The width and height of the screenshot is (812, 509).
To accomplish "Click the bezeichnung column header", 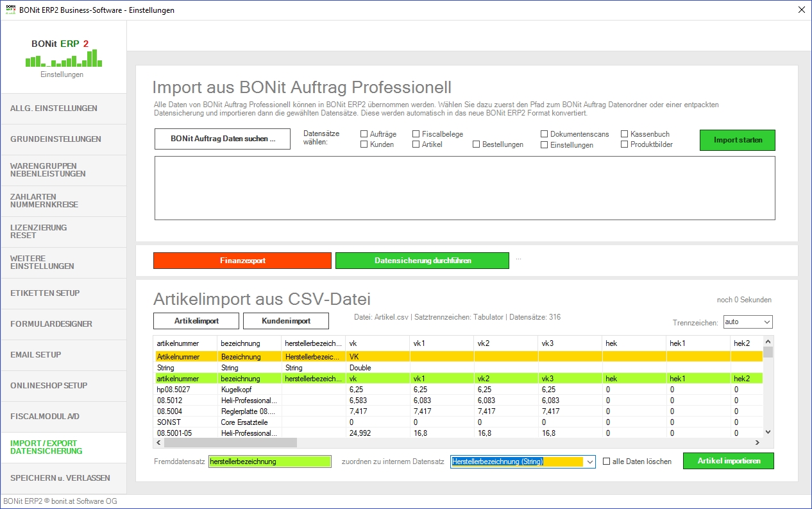I will point(250,343).
